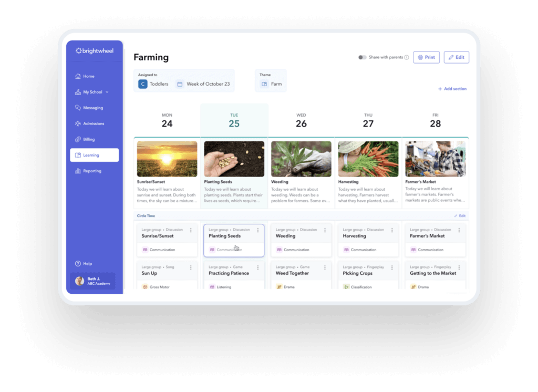
Task: Open the Reporting chart icon
Action: click(78, 171)
